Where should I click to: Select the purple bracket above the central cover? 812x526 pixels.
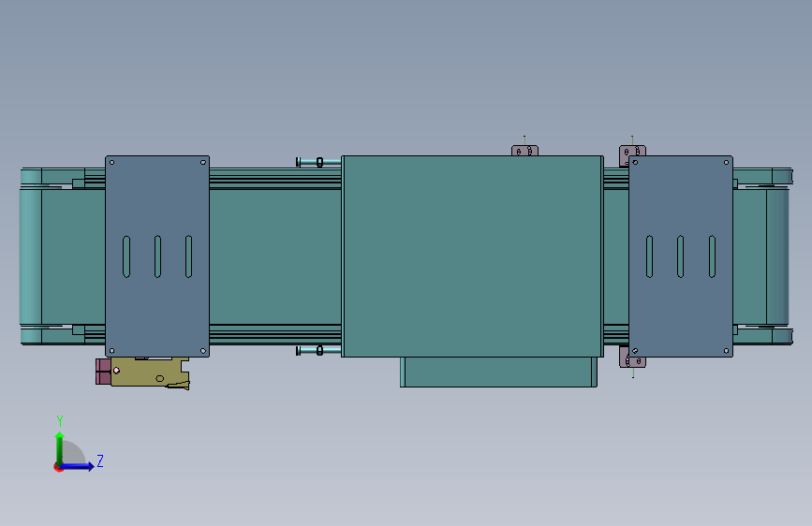pos(524,151)
